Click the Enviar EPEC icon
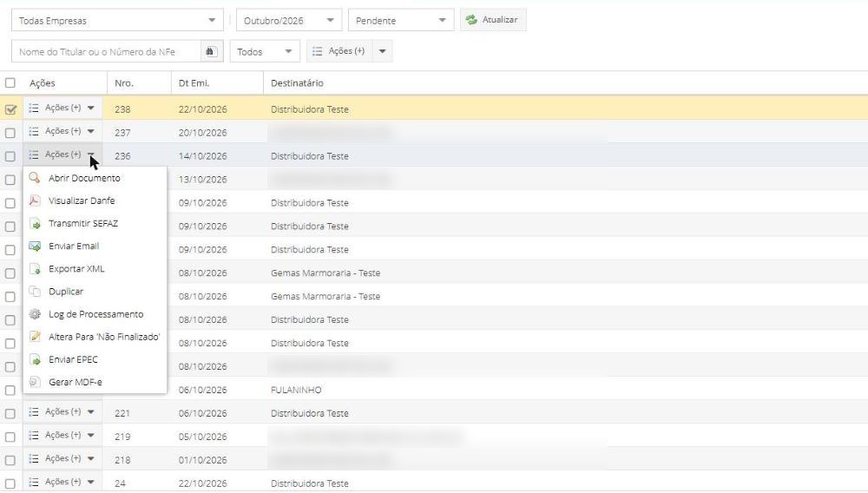This screenshot has height=493, width=868. click(35, 359)
